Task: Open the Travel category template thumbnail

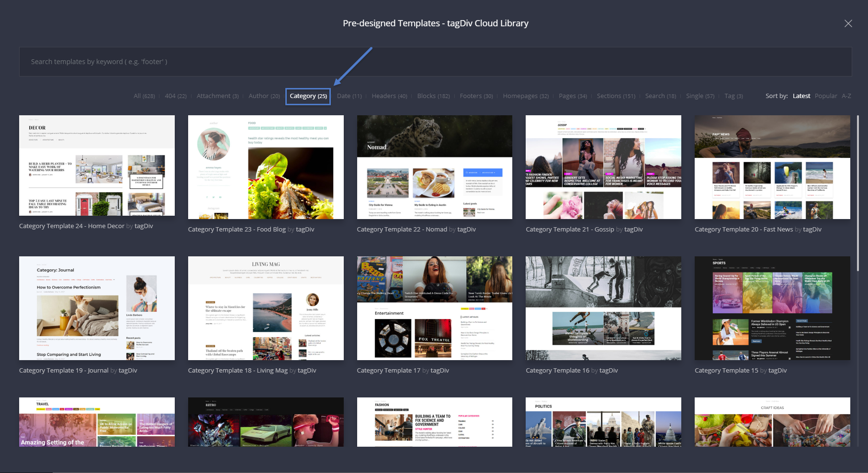Action: pos(97,422)
